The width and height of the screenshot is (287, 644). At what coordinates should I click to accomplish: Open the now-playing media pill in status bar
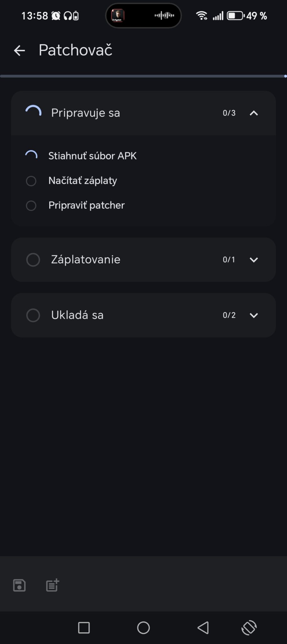(x=143, y=15)
